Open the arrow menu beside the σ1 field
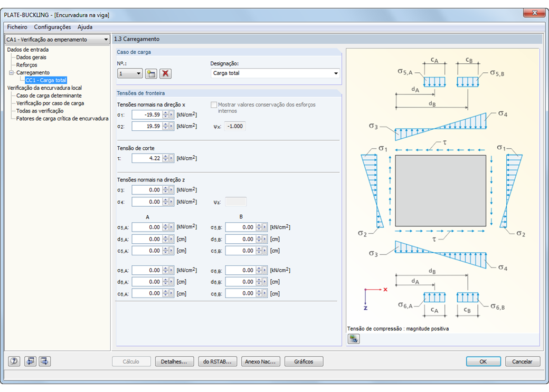The image size is (549, 392). pyautogui.click(x=172, y=114)
